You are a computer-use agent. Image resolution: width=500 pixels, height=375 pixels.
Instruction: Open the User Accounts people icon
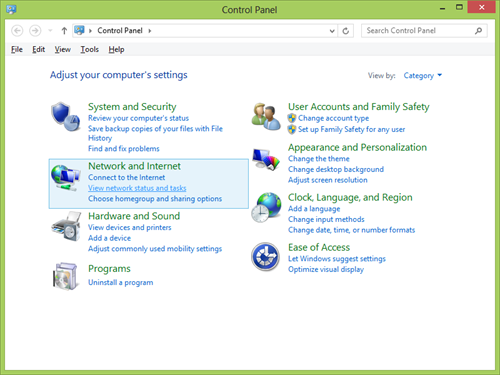266,116
